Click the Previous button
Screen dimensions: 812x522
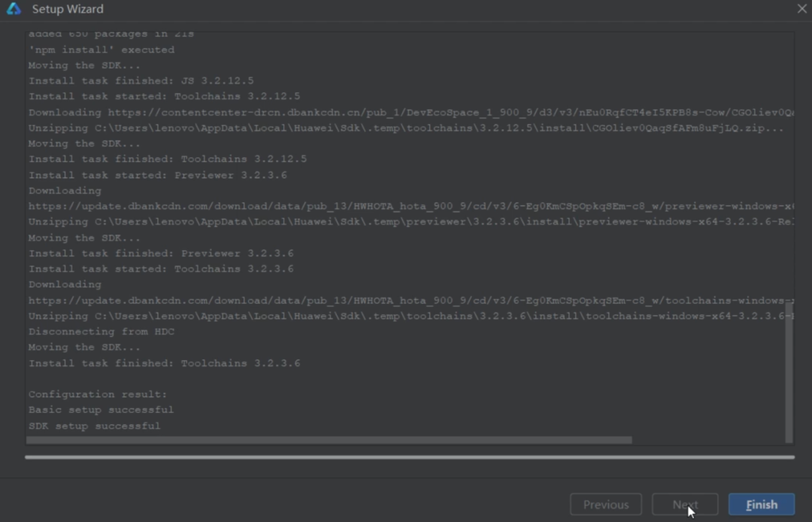(605, 505)
